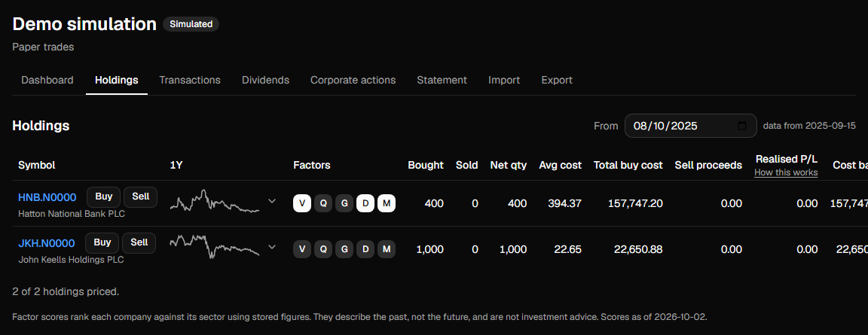Open the 'How this works' link
Viewport: 868px width, 335px height.
pos(786,172)
